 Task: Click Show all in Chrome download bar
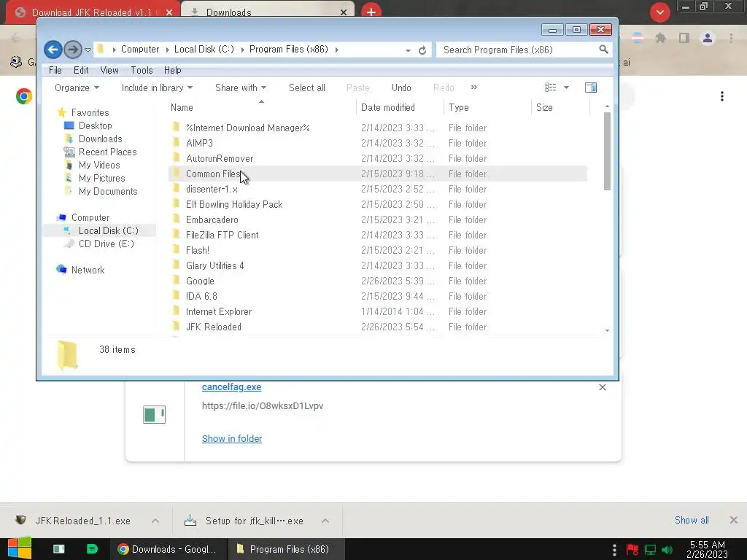coord(692,520)
